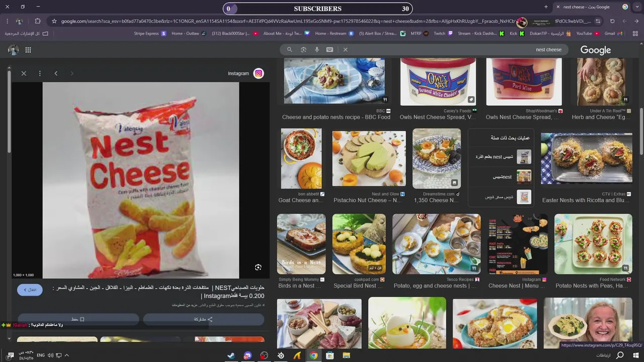Open Easter Nests with Ricotta image
The height and width of the screenshot is (362, 644).
tap(587, 158)
